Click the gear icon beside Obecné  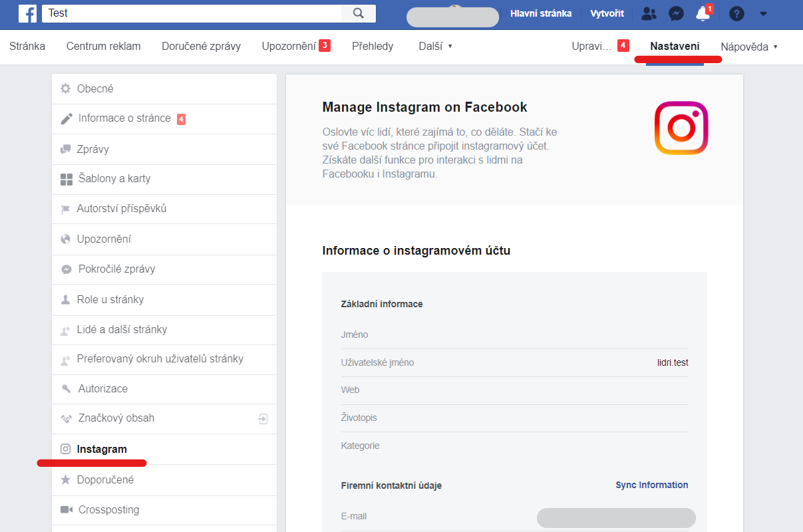click(x=65, y=88)
